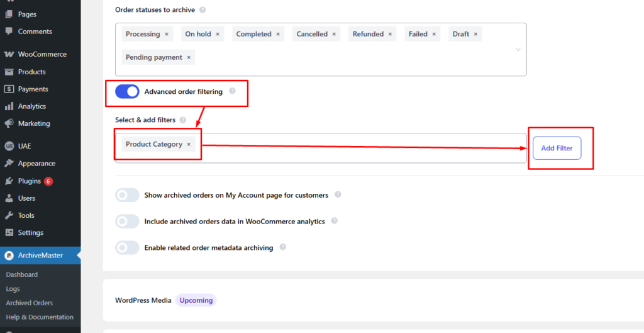Expand the order statuses dropdown chevron

coord(518,49)
